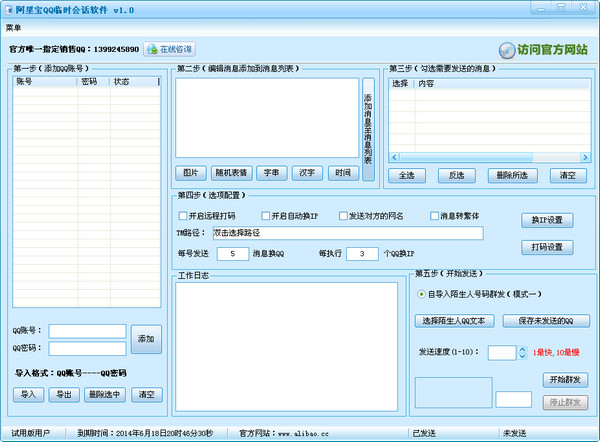Image resolution: width=600 pixels, height=442 pixels.
Task: Click 保存未发送的QQ button
Action: (546, 321)
